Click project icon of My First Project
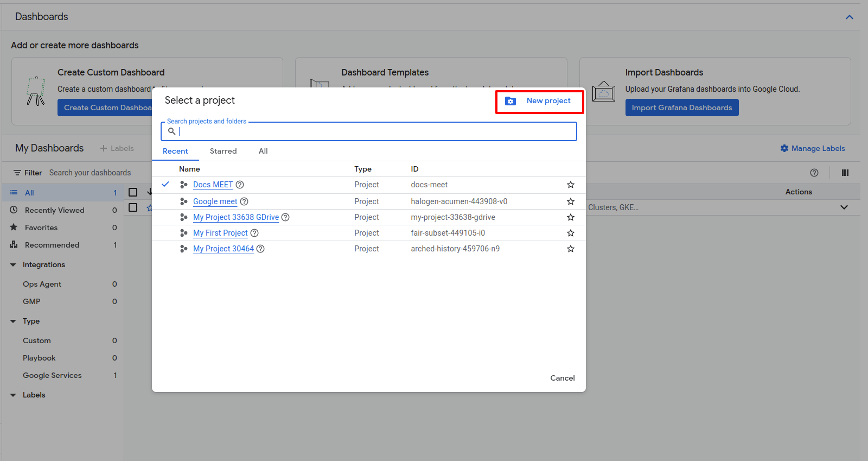 (x=184, y=233)
